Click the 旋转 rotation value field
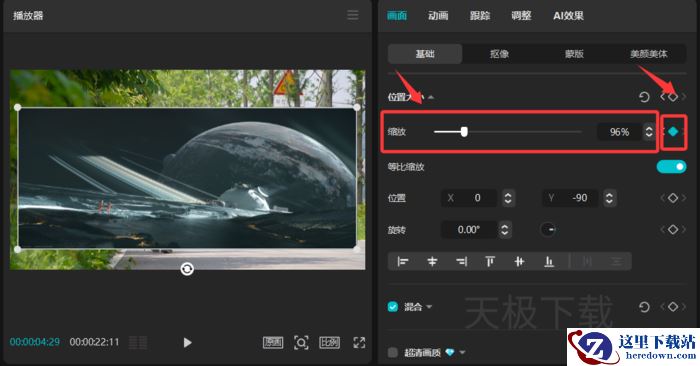This screenshot has width=700, height=366. point(469,229)
